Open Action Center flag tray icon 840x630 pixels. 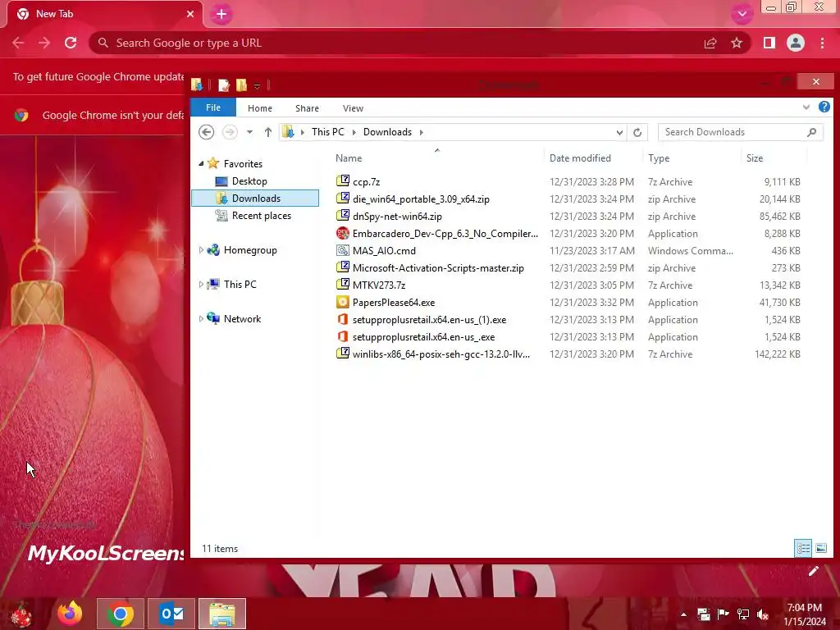pos(724,614)
